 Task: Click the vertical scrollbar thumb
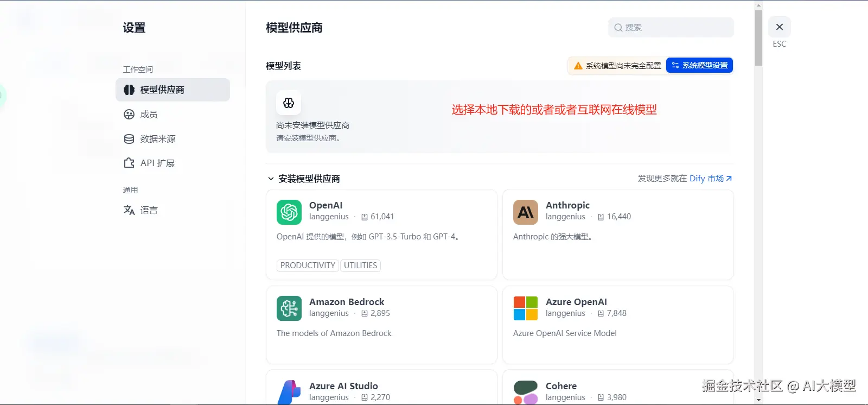click(x=758, y=38)
